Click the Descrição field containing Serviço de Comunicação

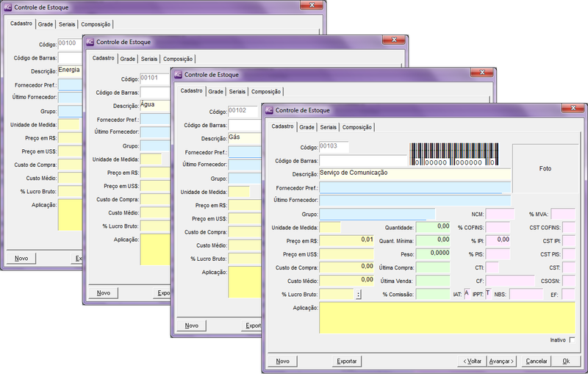[415, 174]
